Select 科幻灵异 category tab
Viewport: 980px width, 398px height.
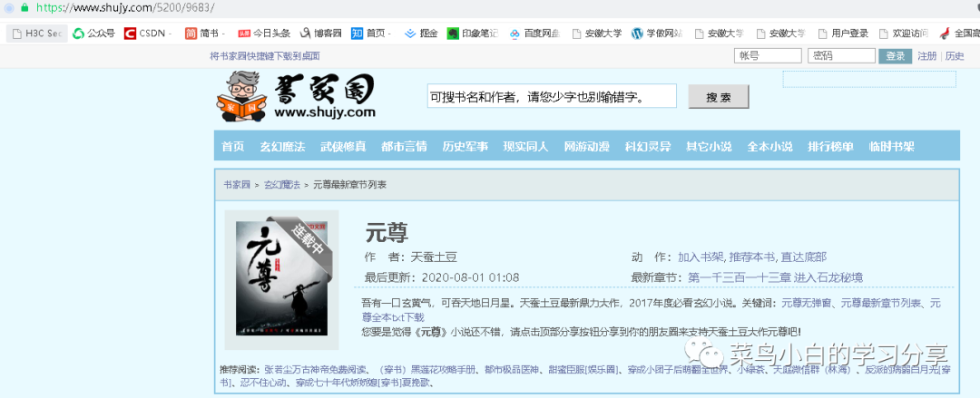click(648, 147)
